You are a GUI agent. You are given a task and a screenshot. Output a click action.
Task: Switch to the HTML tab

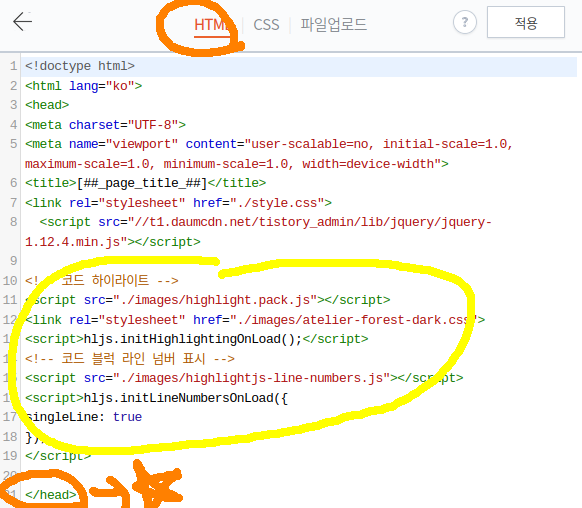click(x=212, y=25)
